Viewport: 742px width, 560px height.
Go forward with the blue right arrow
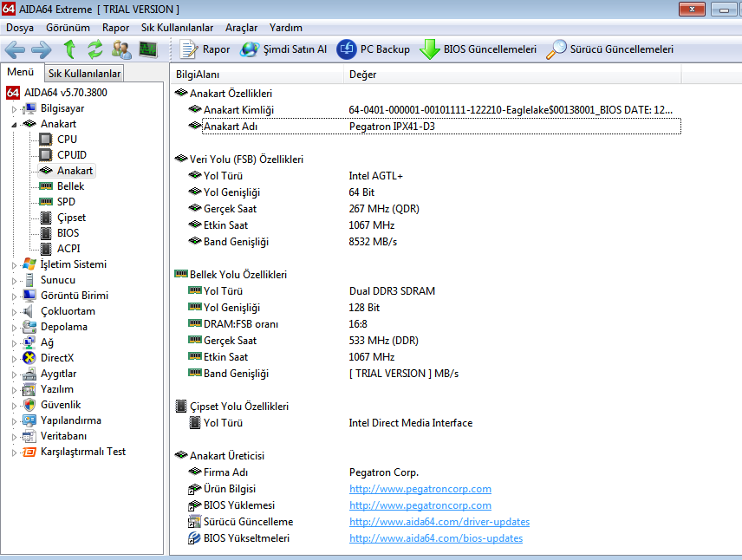coord(41,49)
